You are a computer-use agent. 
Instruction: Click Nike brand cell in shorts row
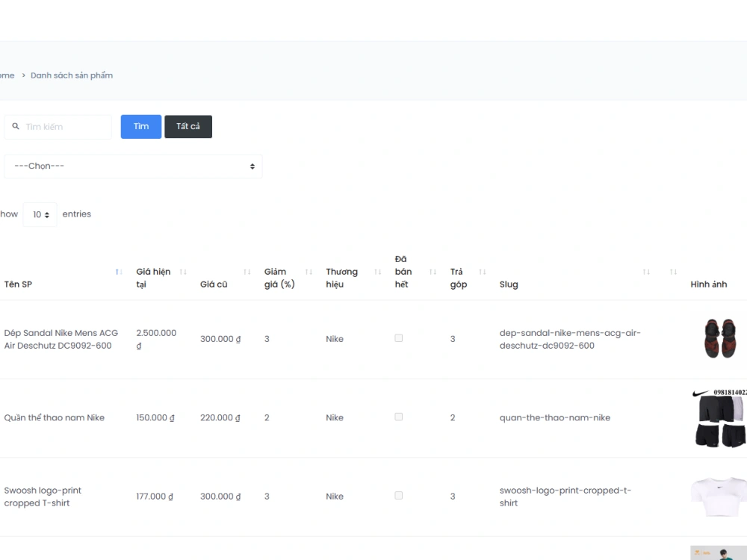pyautogui.click(x=335, y=417)
